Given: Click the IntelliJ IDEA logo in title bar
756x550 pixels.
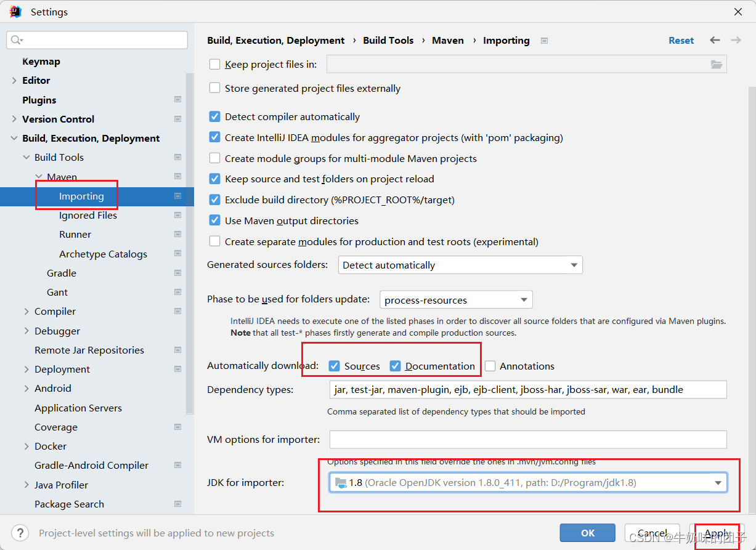Looking at the screenshot, I should [15, 12].
